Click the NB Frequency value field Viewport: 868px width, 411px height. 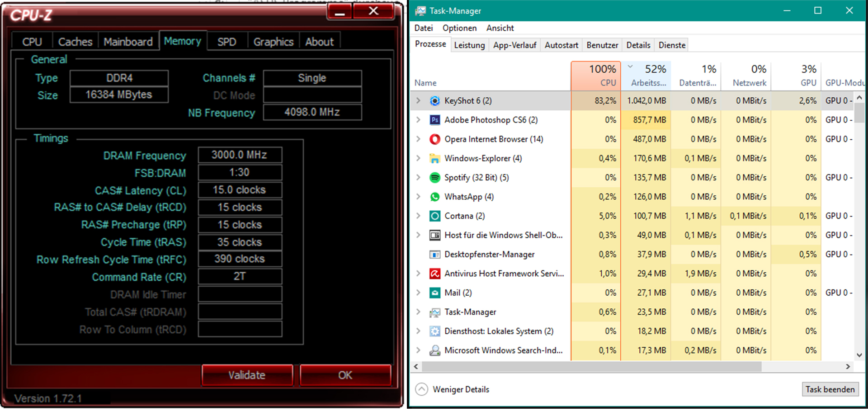312,112
